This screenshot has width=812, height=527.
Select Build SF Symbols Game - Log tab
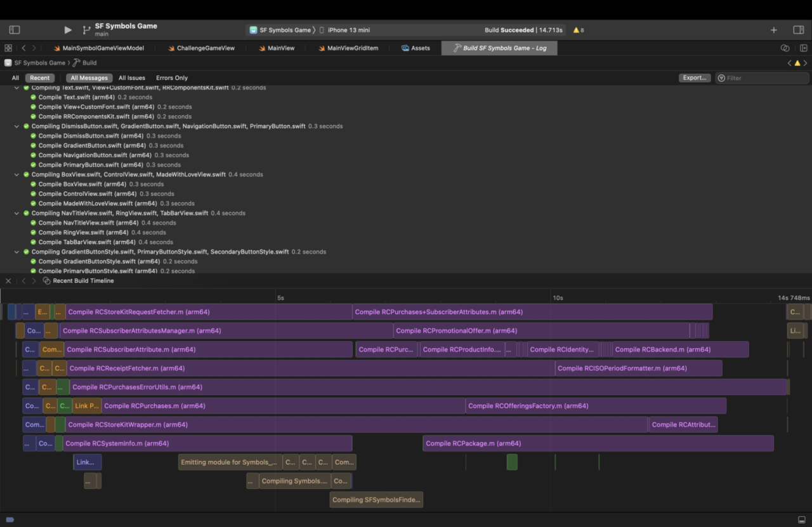point(499,48)
